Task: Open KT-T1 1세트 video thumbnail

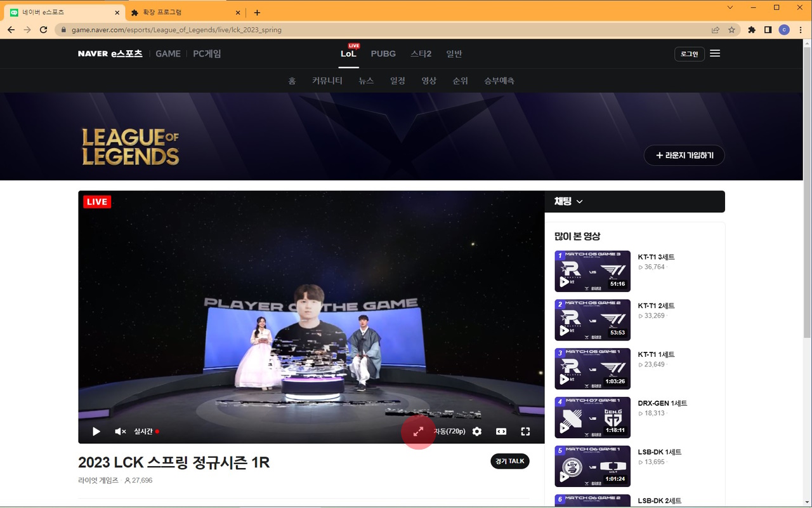Action: pyautogui.click(x=593, y=369)
